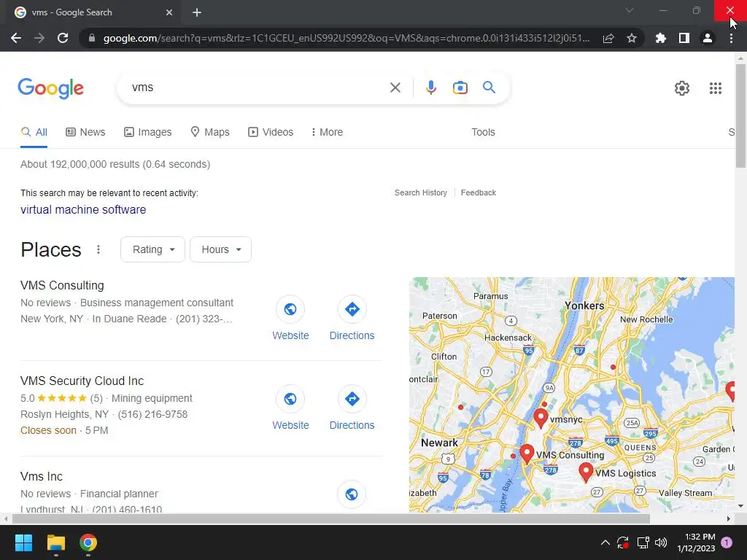
Task: Open VMS Security Cloud Inc website icon
Action: (x=290, y=399)
